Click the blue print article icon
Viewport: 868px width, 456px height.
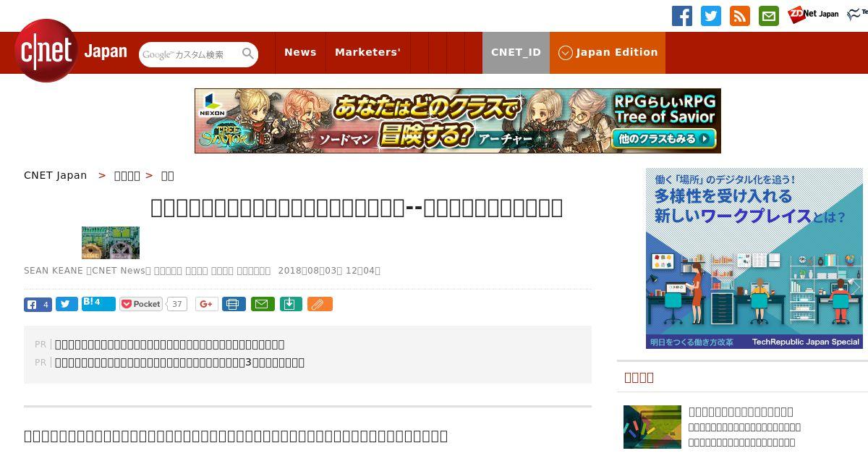pyautogui.click(x=234, y=304)
